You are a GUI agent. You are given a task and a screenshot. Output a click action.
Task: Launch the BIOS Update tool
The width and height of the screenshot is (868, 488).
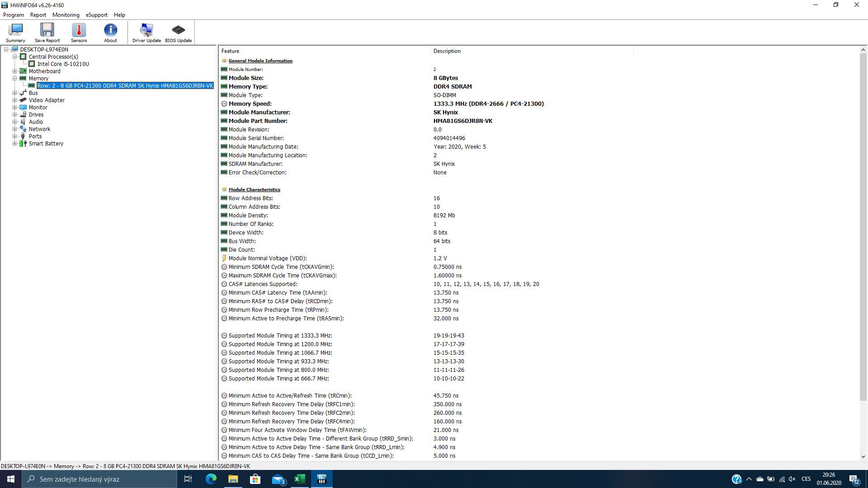pos(178,33)
